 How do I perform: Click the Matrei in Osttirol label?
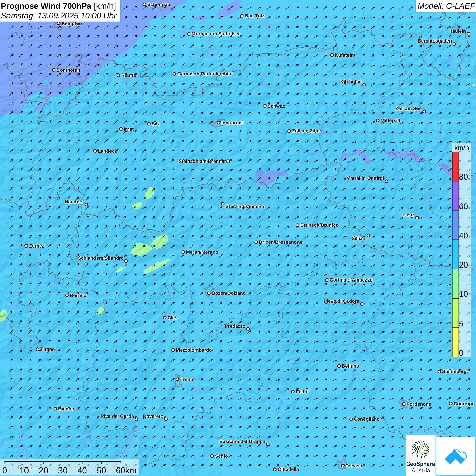coord(365,178)
